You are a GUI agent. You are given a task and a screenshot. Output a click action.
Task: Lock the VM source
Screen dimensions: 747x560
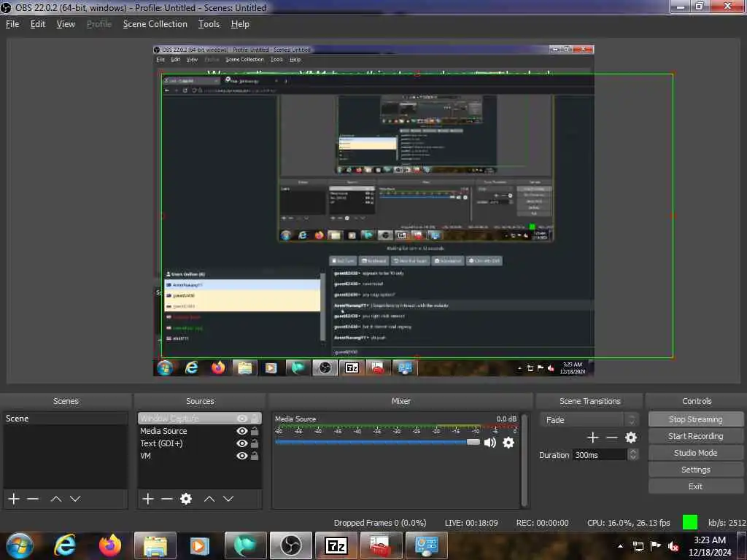tap(255, 456)
